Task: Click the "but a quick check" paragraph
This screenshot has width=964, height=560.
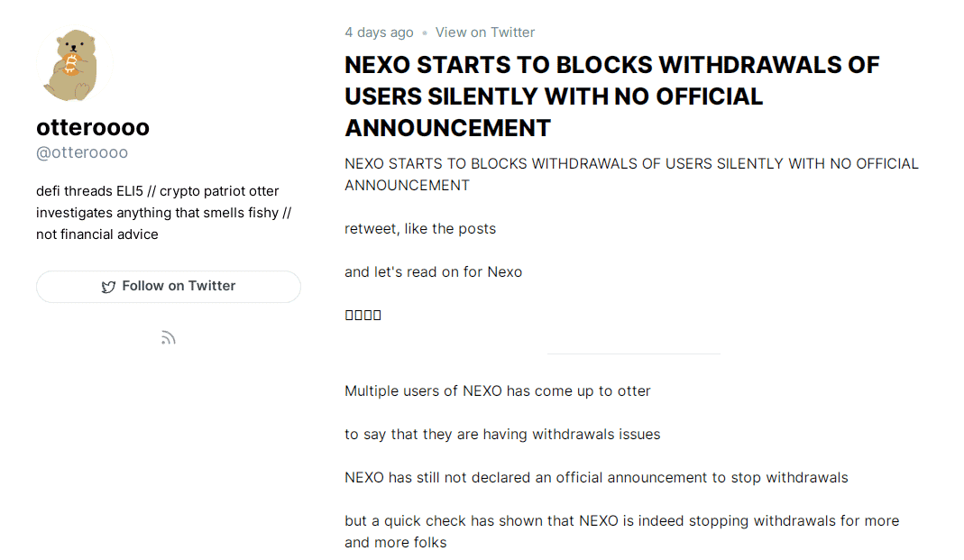Action: click(x=621, y=531)
